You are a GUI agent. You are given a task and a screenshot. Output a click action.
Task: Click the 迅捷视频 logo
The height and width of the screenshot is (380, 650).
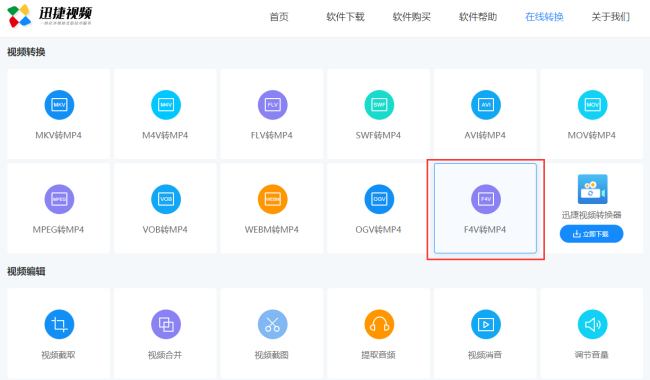click(x=50, y=16)
